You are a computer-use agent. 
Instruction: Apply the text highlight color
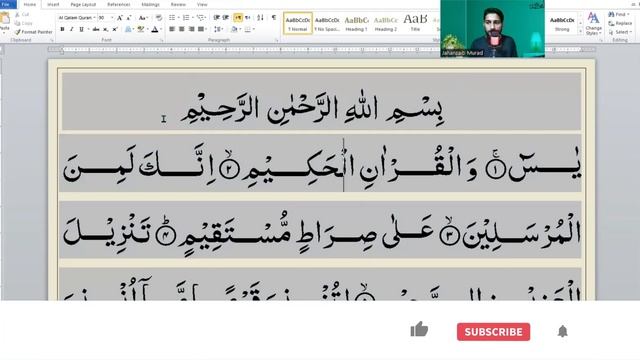(x=141, y=29)
